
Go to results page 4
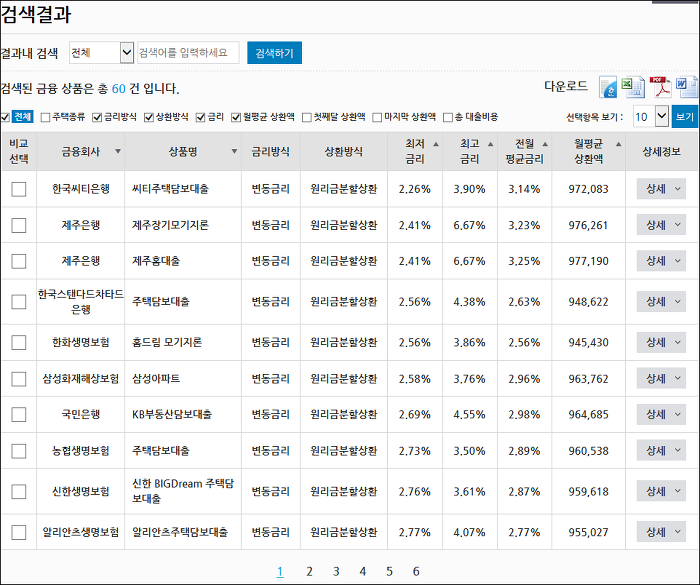coord(363,572)
